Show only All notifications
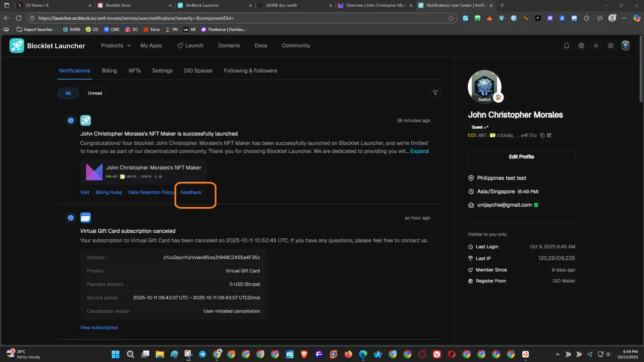This screenshot has width=644, height=362. point(68,93)
